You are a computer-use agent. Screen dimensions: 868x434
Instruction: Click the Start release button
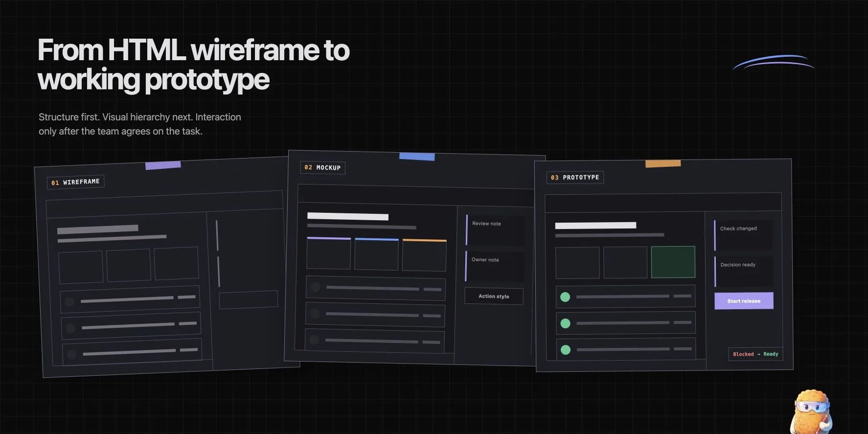point(744,301)
